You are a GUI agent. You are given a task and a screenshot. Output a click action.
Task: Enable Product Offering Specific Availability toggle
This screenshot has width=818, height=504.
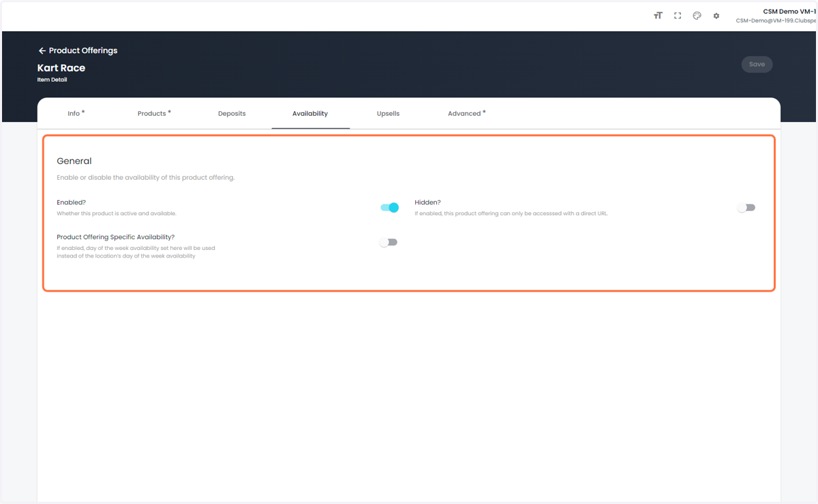click(x=389, y=242)
